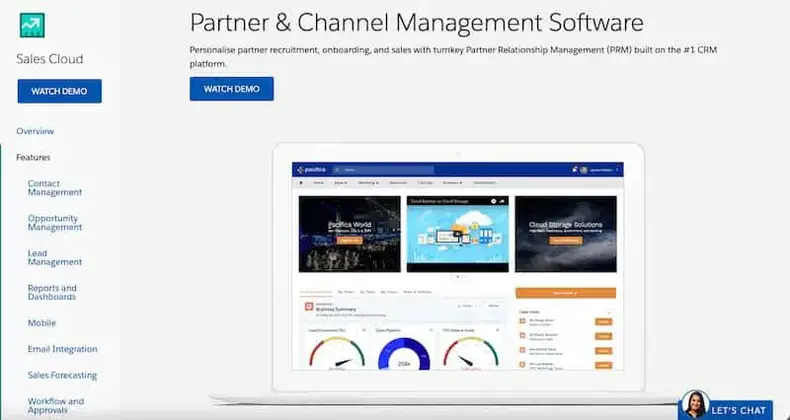790x420 pixels.
Task: Navigate to Lead Management
Action: click(54, 257)
